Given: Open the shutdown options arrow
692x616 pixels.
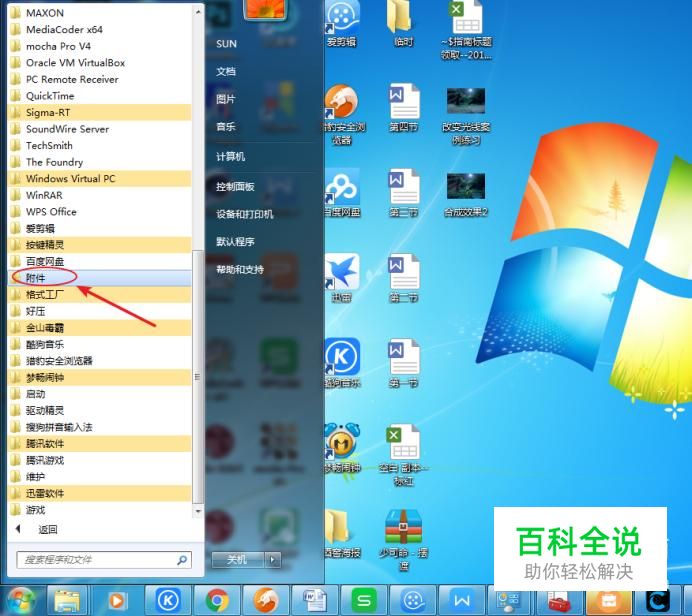Looking at the screenshot, I should (273, 560).
